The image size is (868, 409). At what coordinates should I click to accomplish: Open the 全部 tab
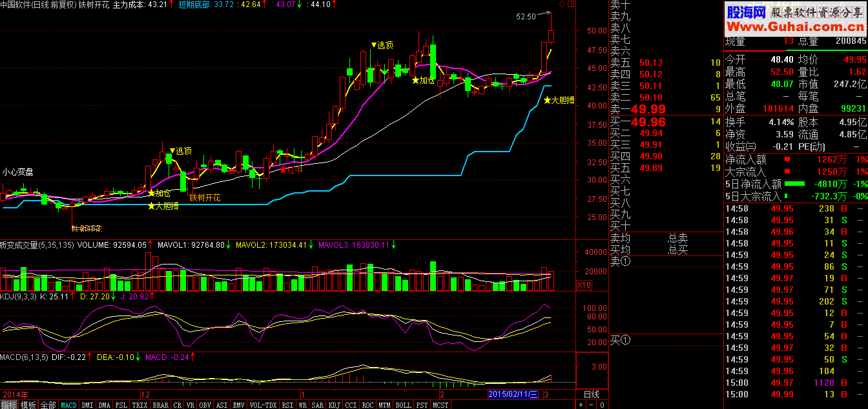[x=48, y=404]
